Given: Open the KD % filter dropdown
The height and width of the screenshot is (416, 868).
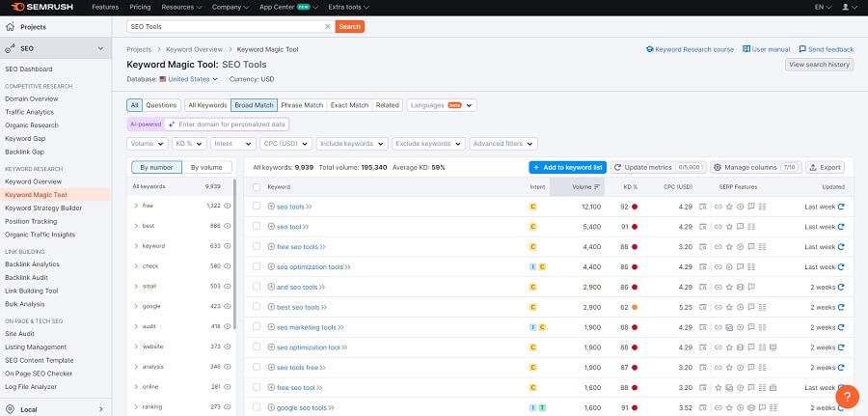Looking at the screenshot, I should [189, 144].
